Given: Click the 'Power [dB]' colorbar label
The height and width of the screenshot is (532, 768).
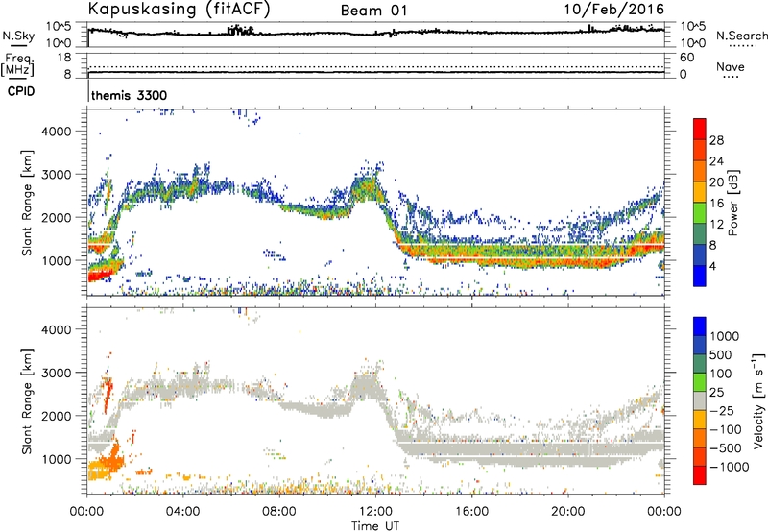Looking at the screenshot, I should pyautogui.click(x=732, y=203).
